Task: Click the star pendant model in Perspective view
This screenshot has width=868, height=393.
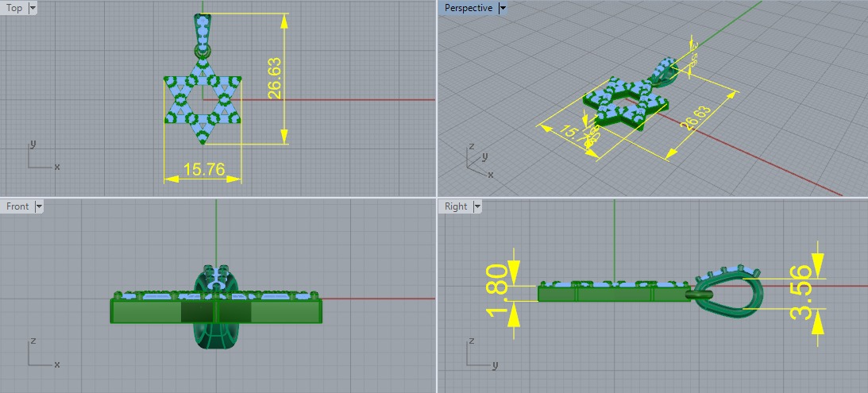Action: click(626, 105)
